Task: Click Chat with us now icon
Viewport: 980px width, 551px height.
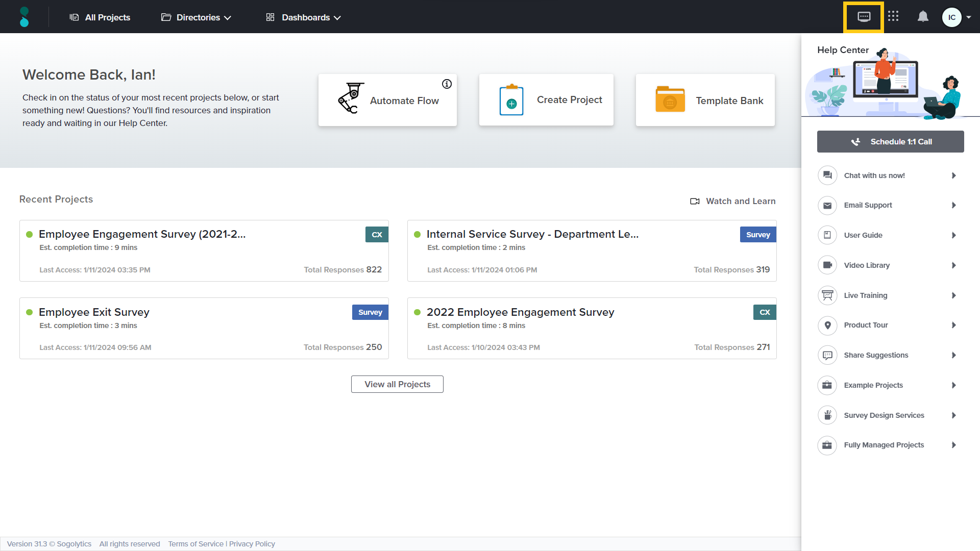Action: (827, 176)
